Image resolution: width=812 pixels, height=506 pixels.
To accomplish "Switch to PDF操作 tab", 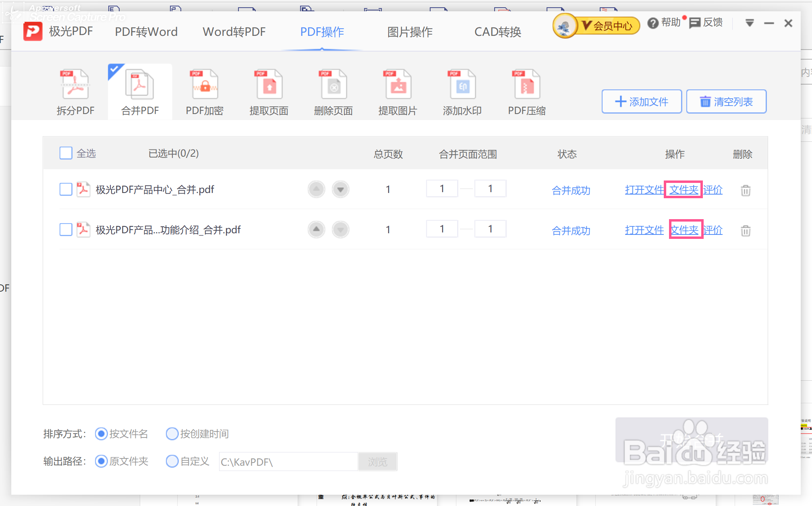I will (322, 32).
